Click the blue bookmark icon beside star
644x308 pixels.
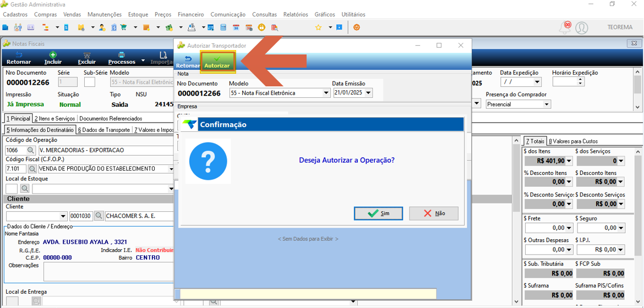339,28
